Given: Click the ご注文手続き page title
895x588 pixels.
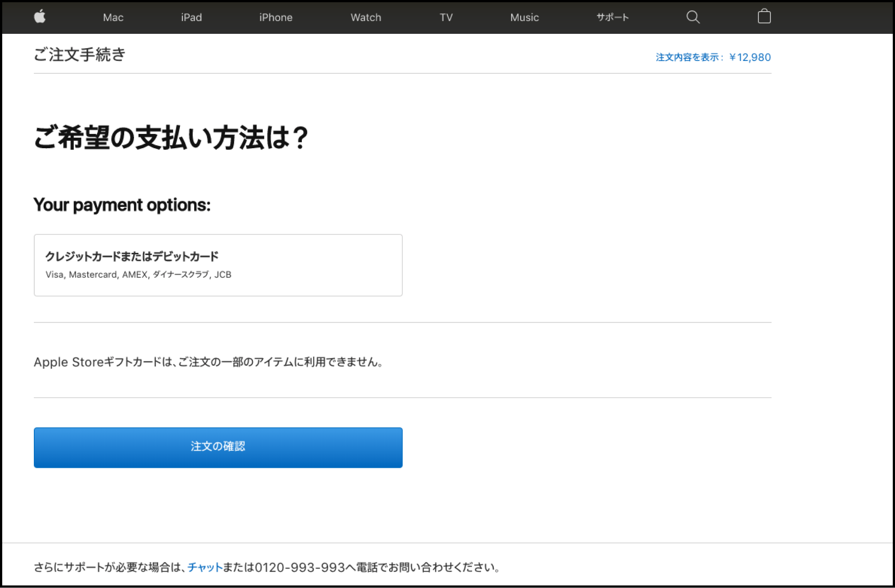Looking at the screenshot, I should point(80,55).
